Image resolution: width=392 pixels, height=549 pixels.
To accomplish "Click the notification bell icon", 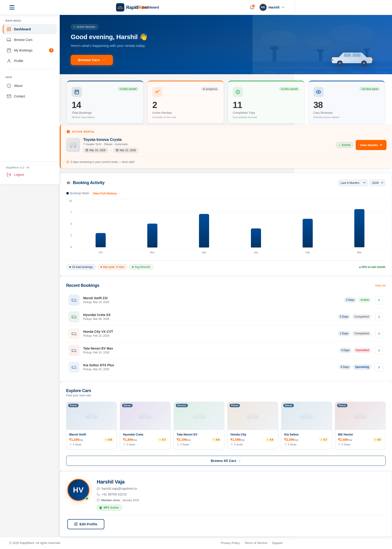I will coord(252,7).
